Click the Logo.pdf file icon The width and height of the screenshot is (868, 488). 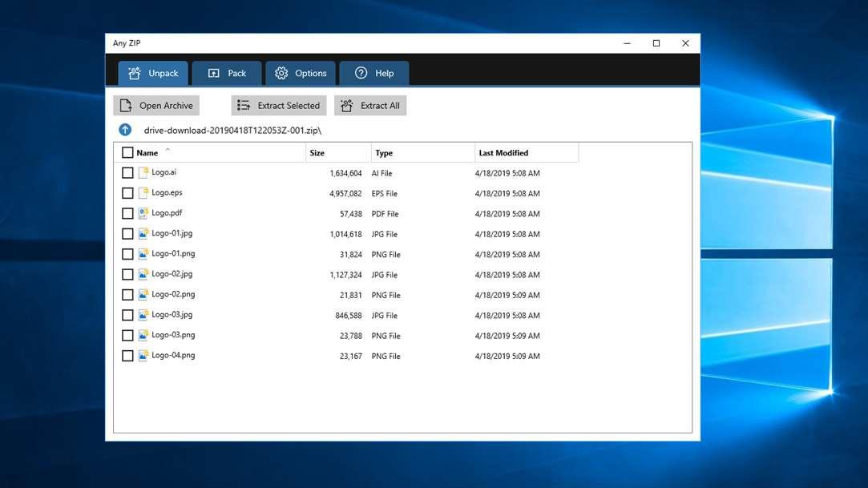pyautogui.click(x=143, y=213)
